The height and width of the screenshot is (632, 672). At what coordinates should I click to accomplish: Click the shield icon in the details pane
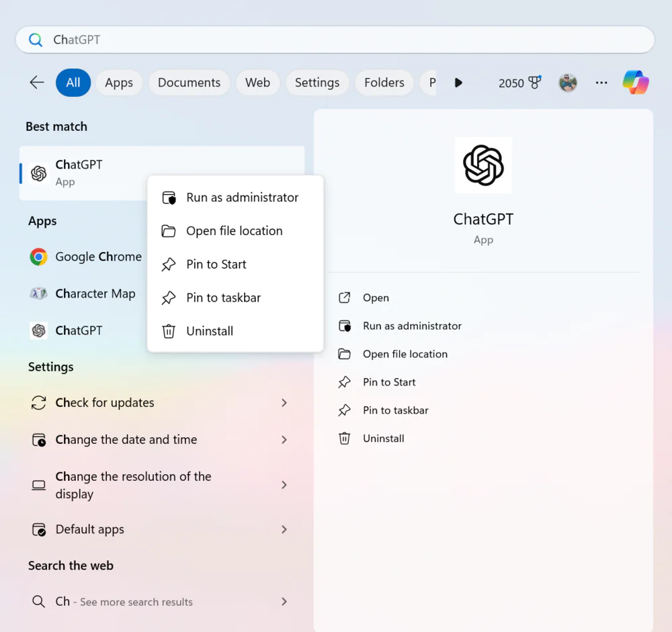(345, 326)
